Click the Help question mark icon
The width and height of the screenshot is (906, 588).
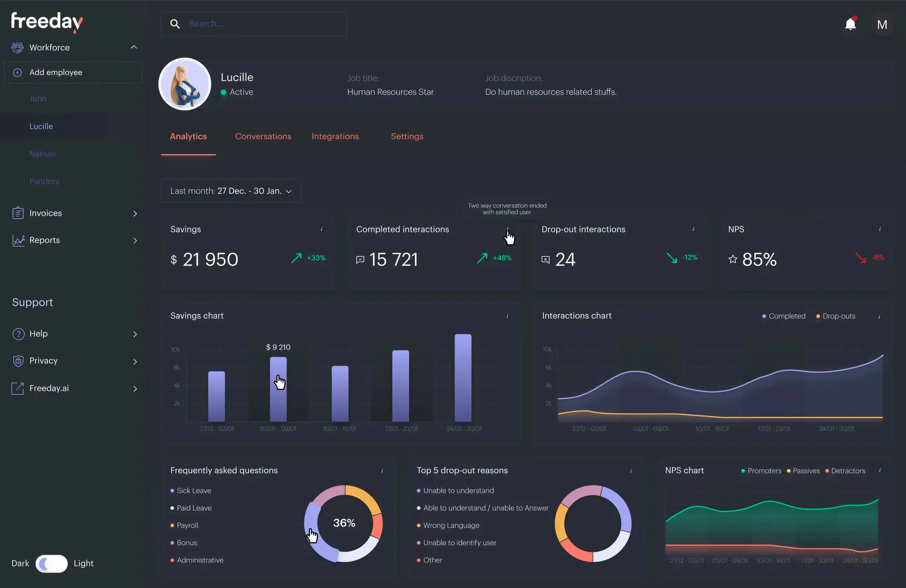[18, 334]
